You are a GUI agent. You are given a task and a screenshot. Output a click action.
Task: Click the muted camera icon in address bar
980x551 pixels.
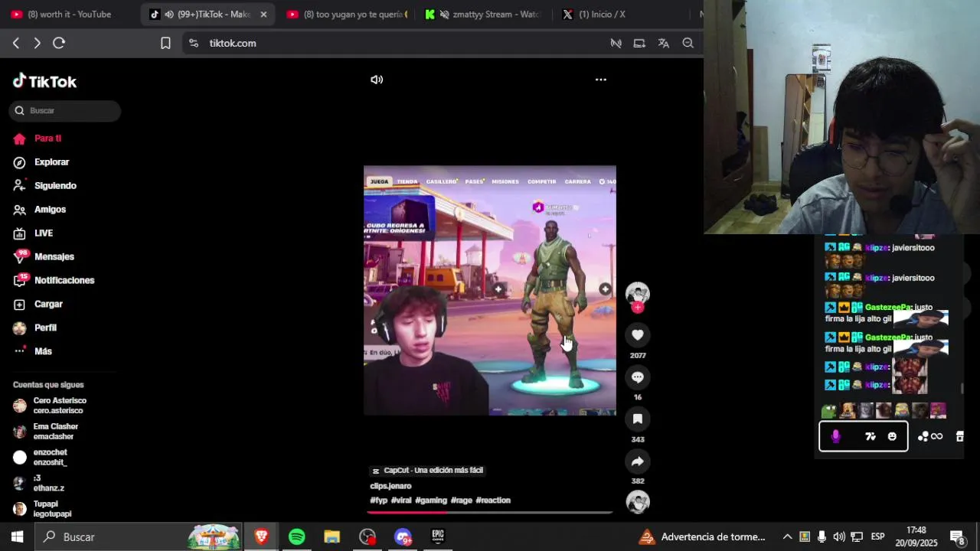pos(616,44)
